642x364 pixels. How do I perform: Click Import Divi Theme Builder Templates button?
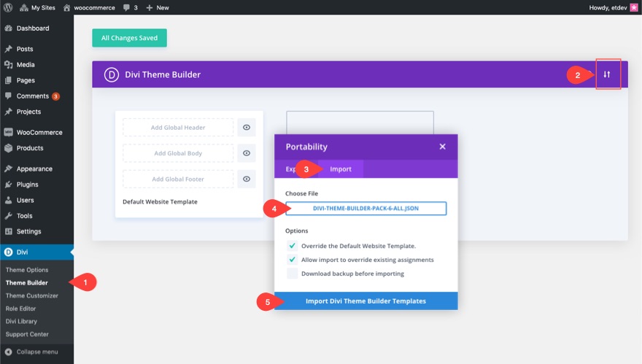click(x=366, y=301)
